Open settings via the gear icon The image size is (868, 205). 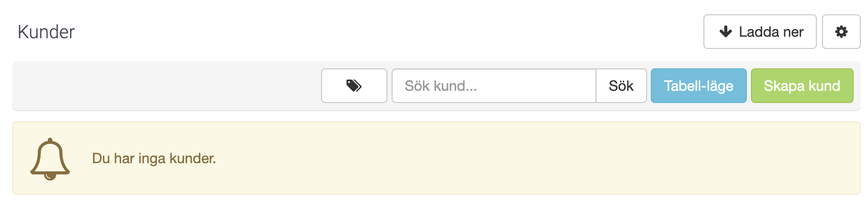[x=841, y=32]
